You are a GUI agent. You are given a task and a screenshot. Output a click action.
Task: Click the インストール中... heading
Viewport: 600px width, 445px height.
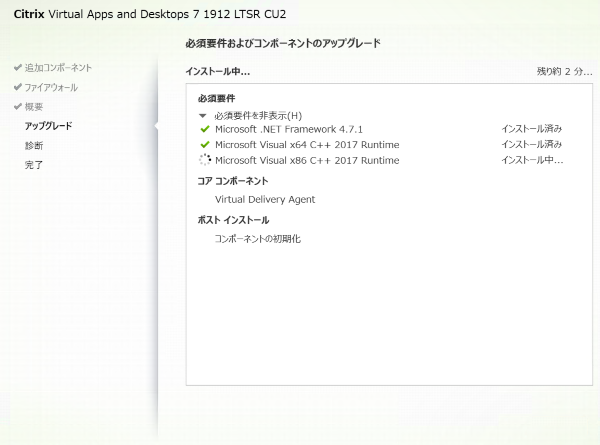pyautogui.click(x=217, y=72)
